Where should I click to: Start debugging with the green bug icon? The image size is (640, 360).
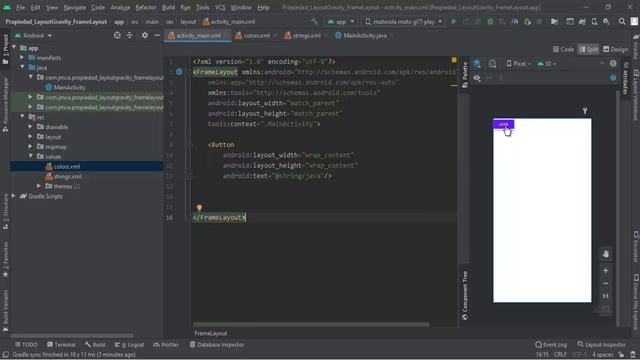pyautogui.click(x=490, y=22)
